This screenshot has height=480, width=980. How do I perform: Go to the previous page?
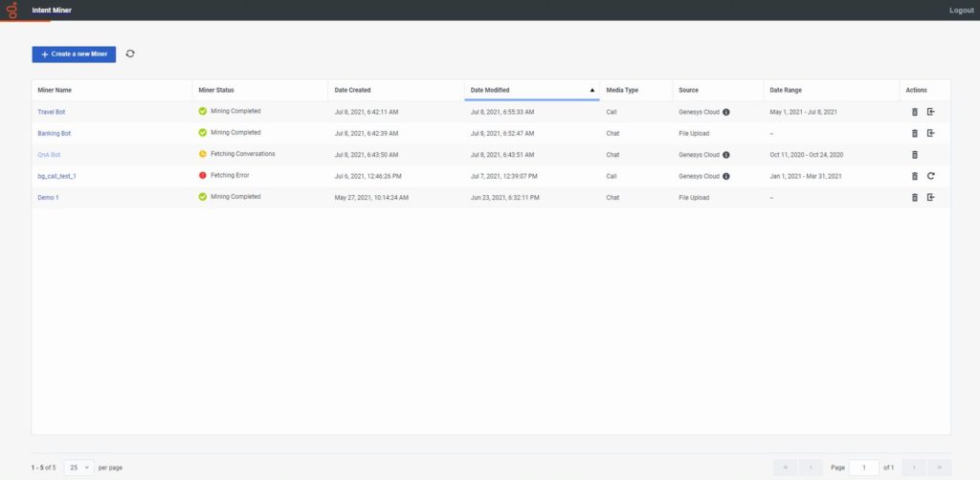tap(811, 467)
